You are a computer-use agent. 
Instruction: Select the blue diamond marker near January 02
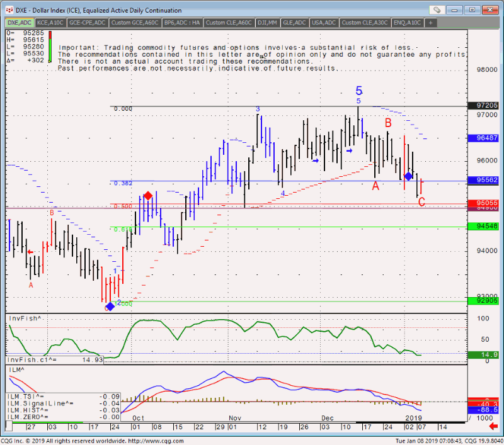(408, 176)
